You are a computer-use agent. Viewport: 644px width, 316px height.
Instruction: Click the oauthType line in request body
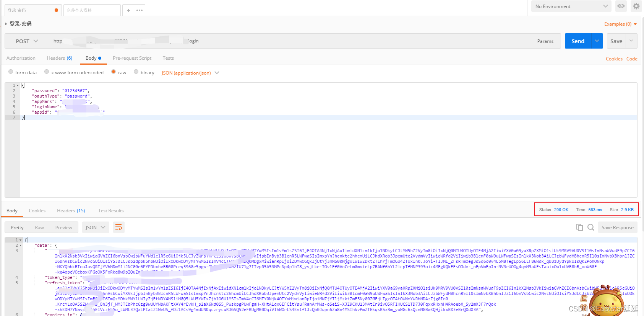[x=329, y=96]
